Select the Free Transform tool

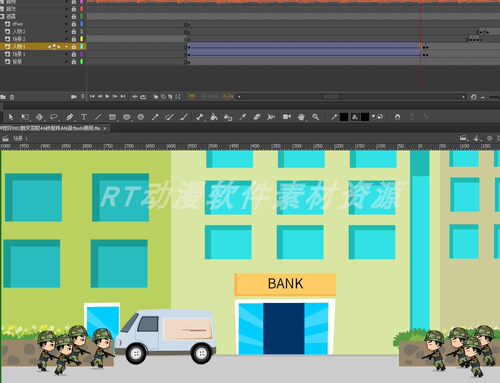[x=25, y=117]
